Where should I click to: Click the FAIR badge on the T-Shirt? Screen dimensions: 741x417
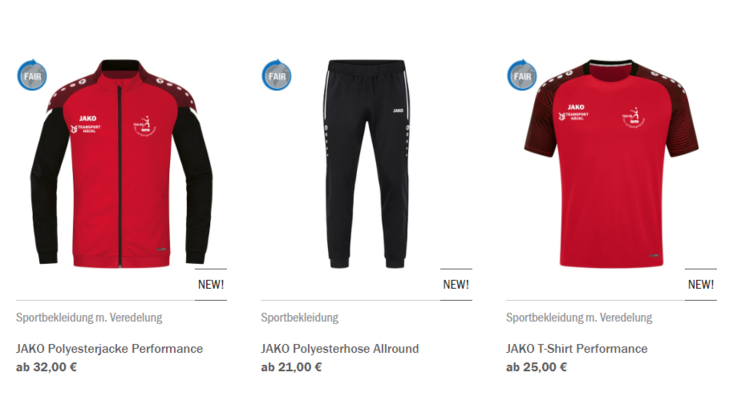522,75
